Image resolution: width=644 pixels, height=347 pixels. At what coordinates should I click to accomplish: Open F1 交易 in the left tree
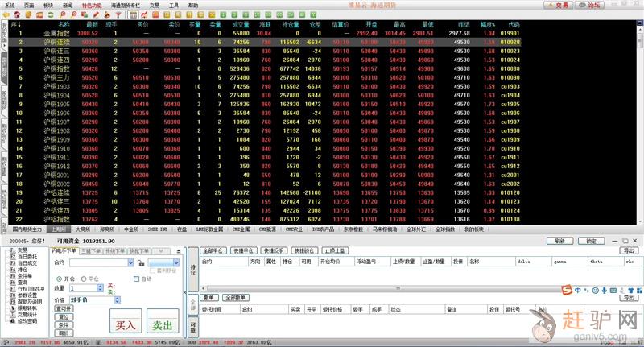pyautogui.click(x=21, y=250)
